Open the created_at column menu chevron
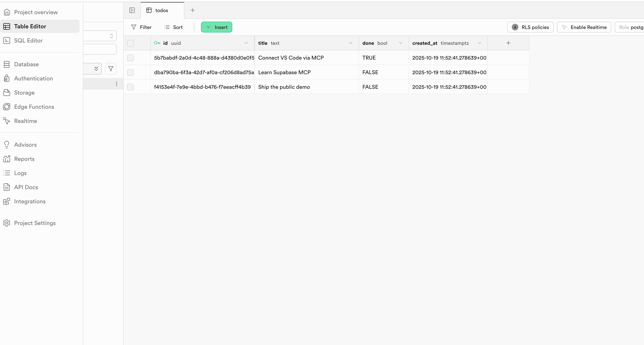This screenshot has height=345, width=644. (x=479, y=43)
